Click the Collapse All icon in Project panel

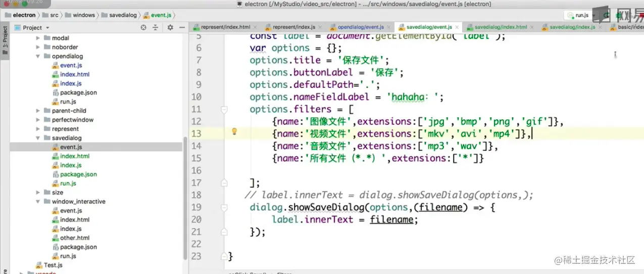(x=156, y=28)
